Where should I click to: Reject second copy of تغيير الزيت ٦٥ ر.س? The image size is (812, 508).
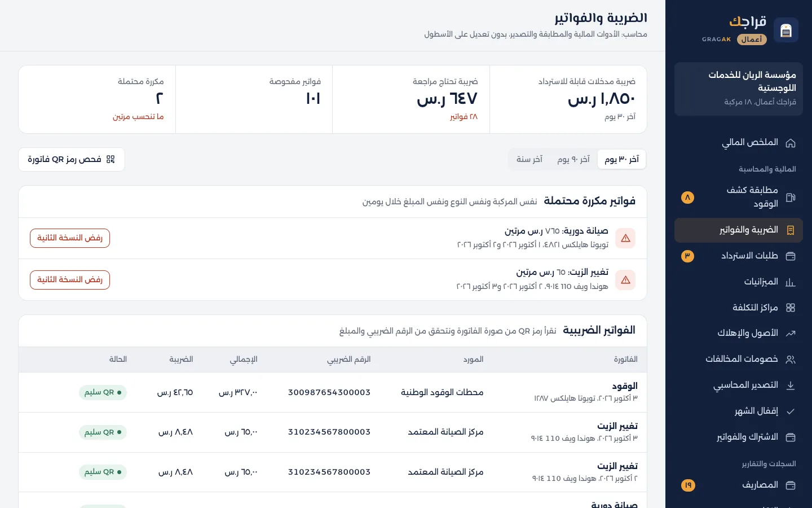(x=70, y=280)
